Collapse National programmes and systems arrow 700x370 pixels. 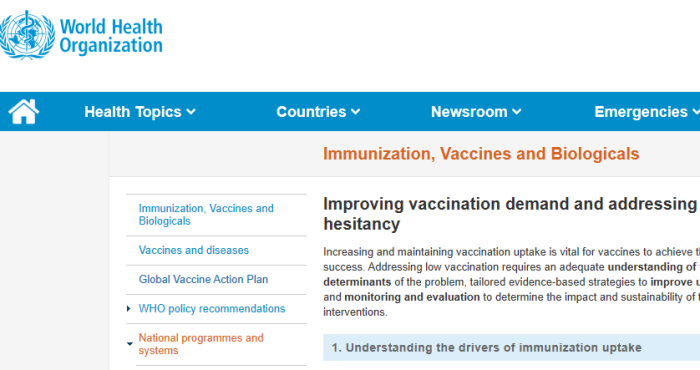pyautogui.click(x=129, y=344)
